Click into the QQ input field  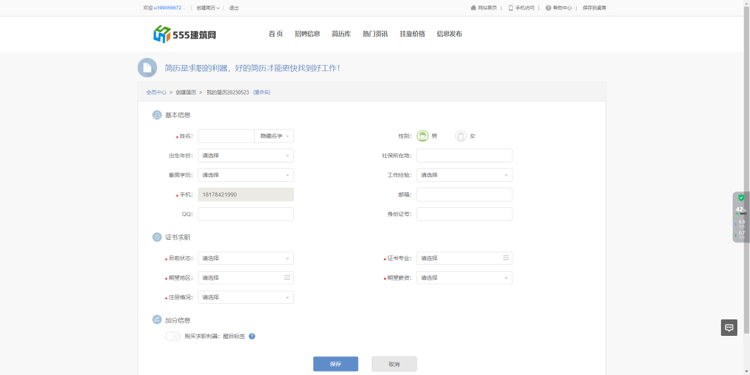tap(246, 214)
